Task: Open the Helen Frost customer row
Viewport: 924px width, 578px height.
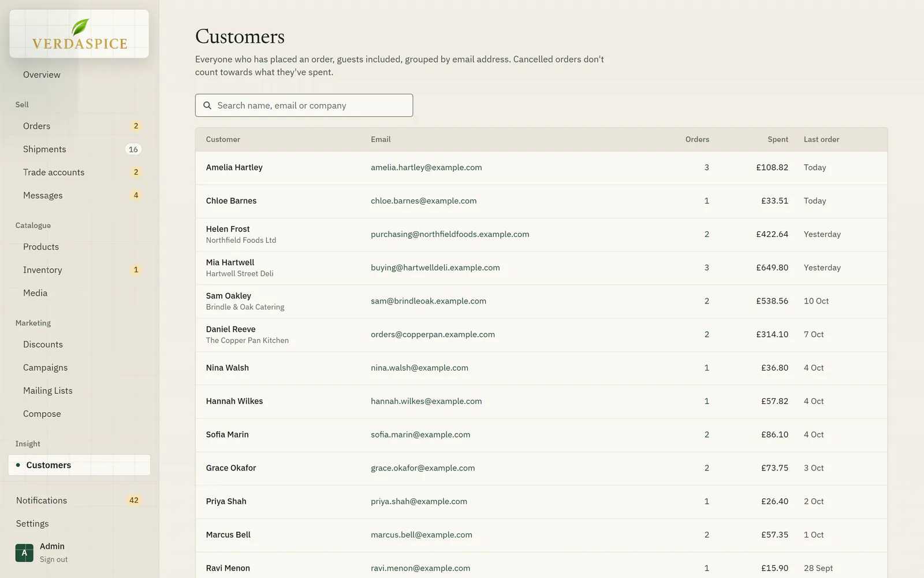Action: tap(541, 235)
